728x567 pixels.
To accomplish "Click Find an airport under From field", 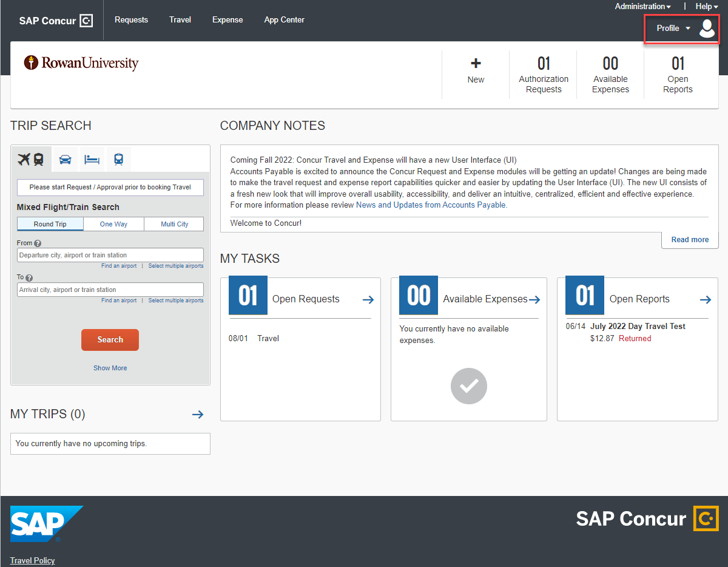I will [x=119, y=266].
